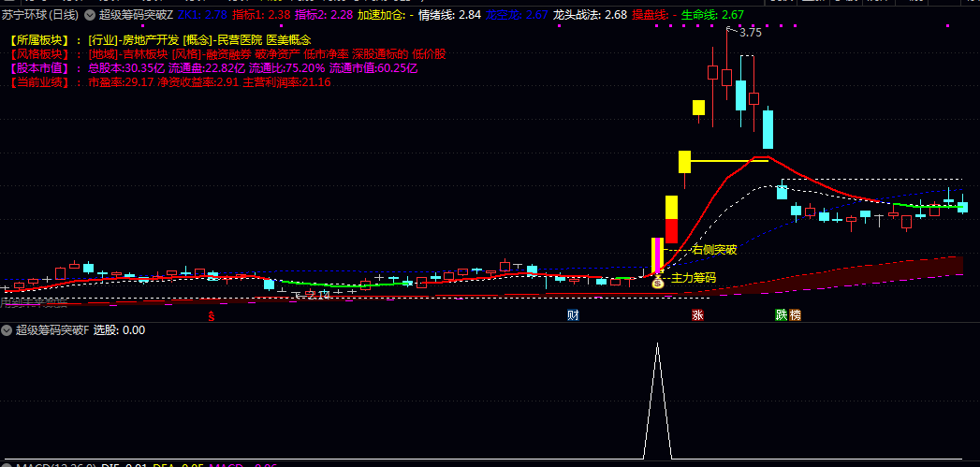Image resolution: width=980 pixels, height=467 pixels.
Task: Click the 净资收益率:2.91 value
Action: pyautogui.click(x=198, y=82)
